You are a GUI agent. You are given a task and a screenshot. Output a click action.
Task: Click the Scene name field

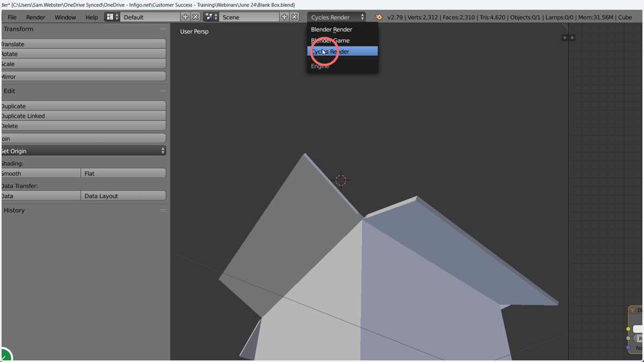click(250, 17)
